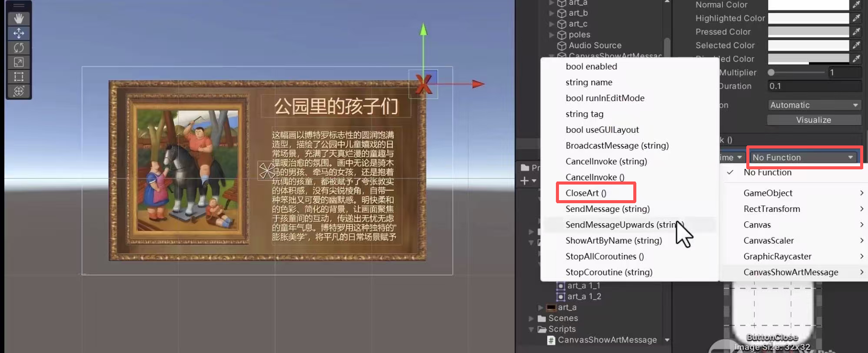Open eyedropper for Pressed Color

click(x=856, y=32)
